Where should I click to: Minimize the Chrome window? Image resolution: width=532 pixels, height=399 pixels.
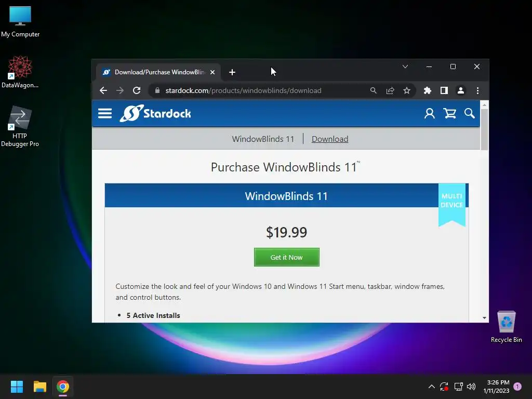click(429, 66)
